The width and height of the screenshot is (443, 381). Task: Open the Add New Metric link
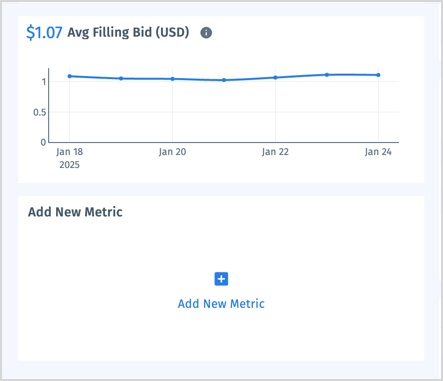[221, 304]
